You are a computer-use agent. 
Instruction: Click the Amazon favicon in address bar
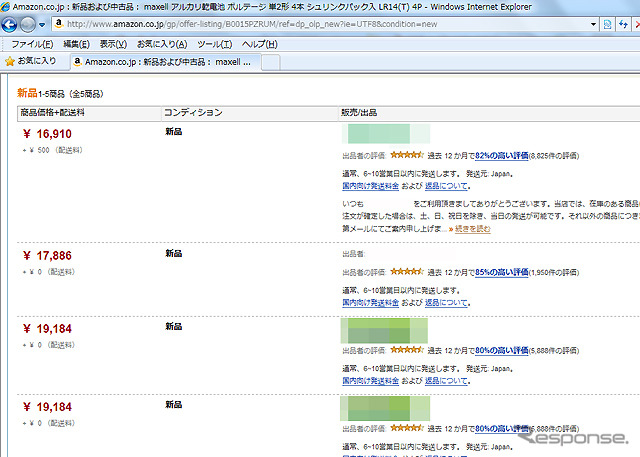pos(59,24)
